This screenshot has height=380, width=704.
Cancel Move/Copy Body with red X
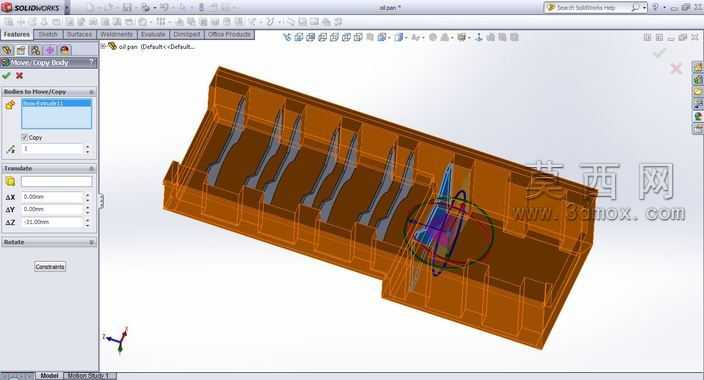pyautogui.click(x=19, y=76)
